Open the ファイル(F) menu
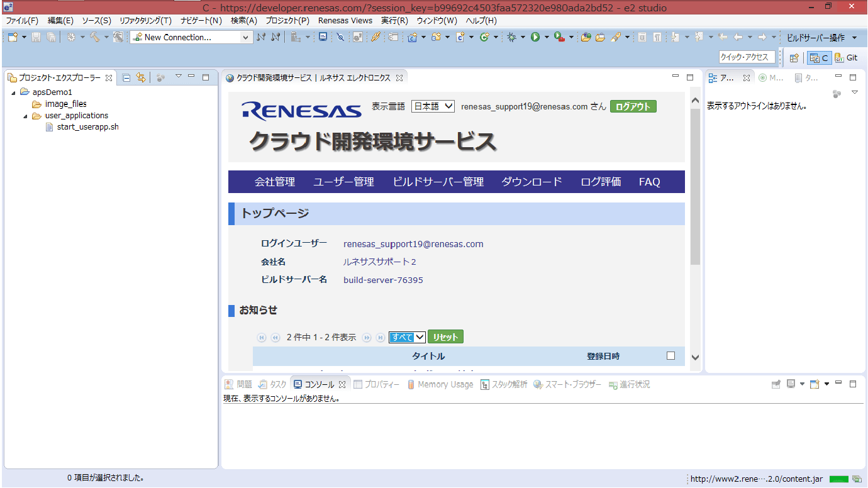Image resolution: width=868 pixels, height=488 pixels. click(x=22, y=21)
